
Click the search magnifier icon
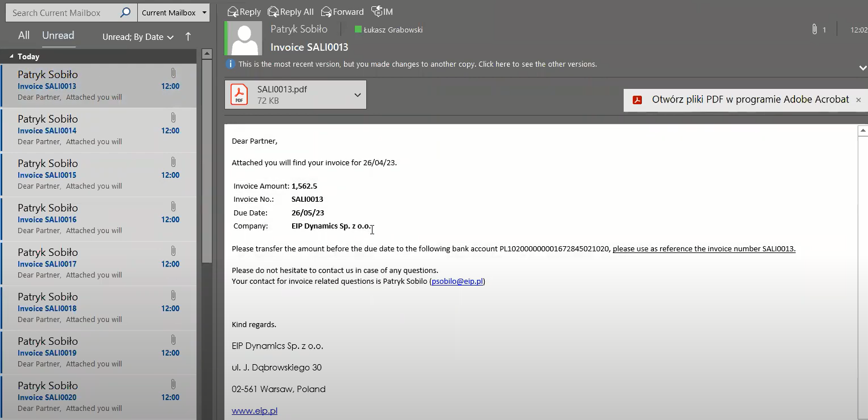(126, 13)
